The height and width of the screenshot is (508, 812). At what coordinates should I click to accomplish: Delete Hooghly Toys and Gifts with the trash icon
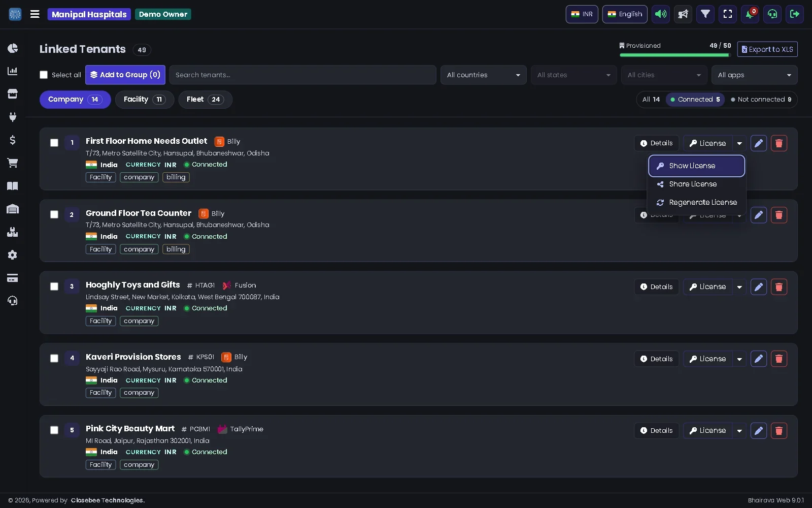point(779,287)
